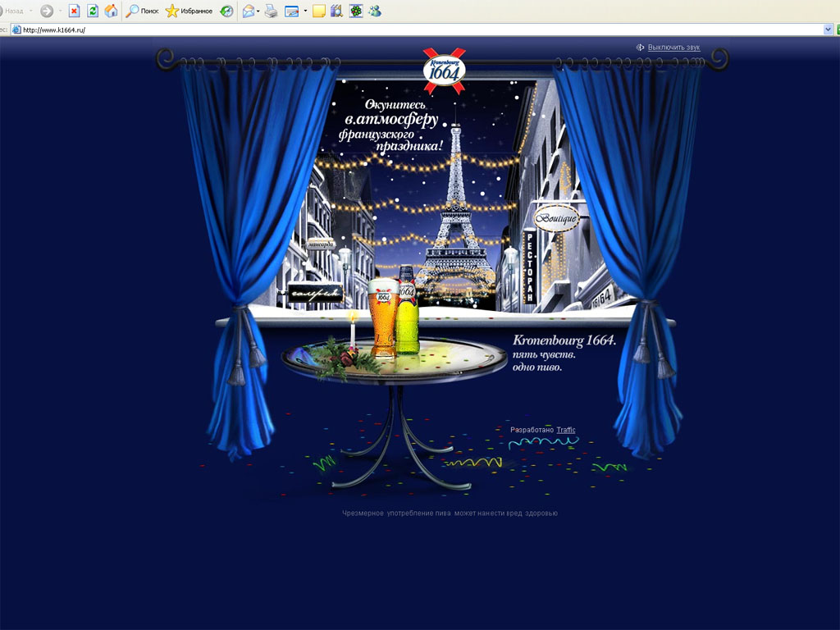Click the yellow Discuss note icon

(319, 11)
